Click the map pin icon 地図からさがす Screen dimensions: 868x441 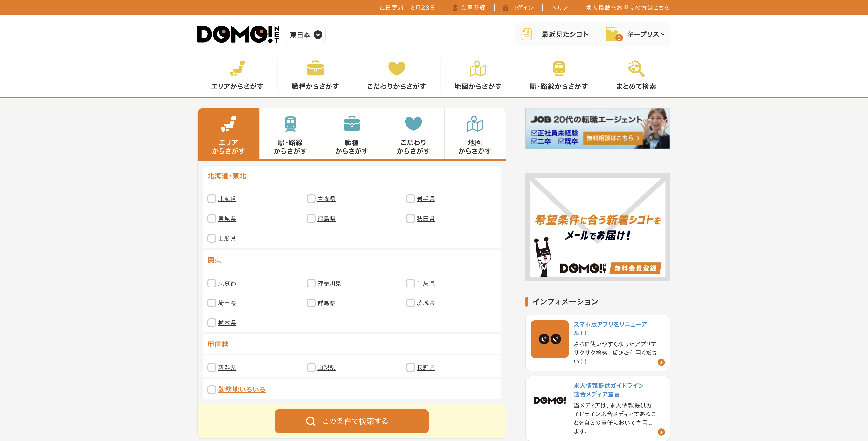coord(478,68)
